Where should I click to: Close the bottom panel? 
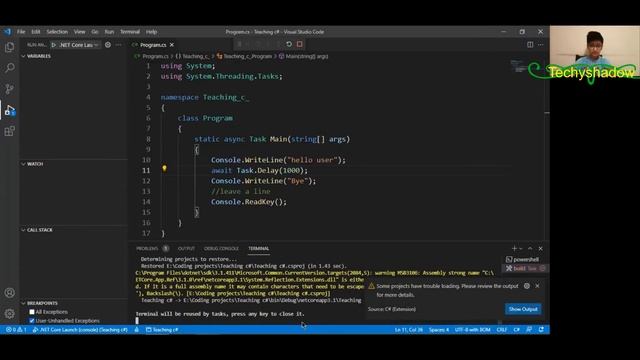(x=540, y=248)
